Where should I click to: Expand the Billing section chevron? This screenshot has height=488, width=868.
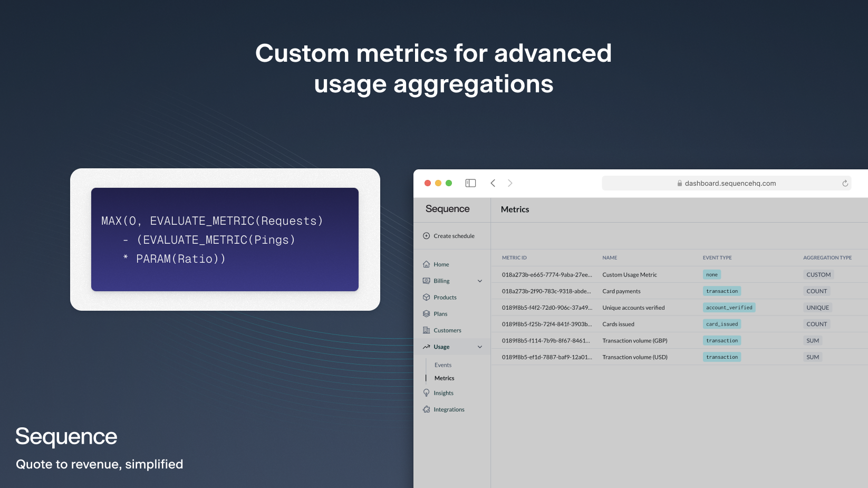click(480, 281)
